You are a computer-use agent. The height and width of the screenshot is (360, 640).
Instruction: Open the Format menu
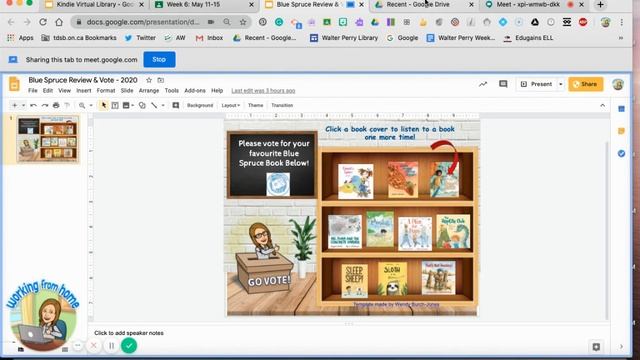pos(106,91)
